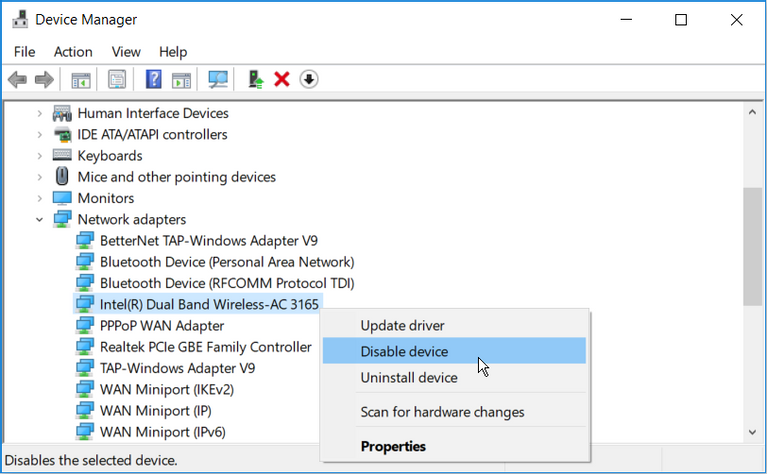Collapse the Network adapters category

click(40, 219)
